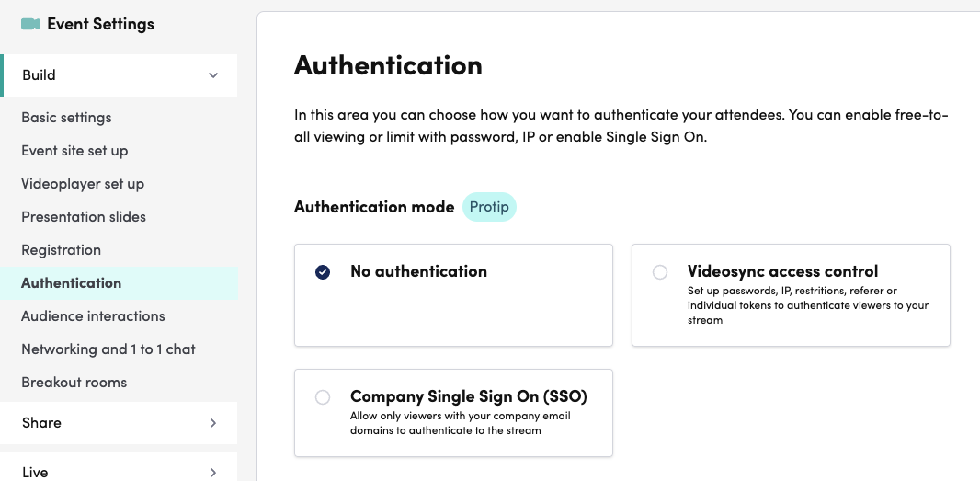980x481 pixels.
Task: Open Breakout rooms settings
Action: coord(74,383)
